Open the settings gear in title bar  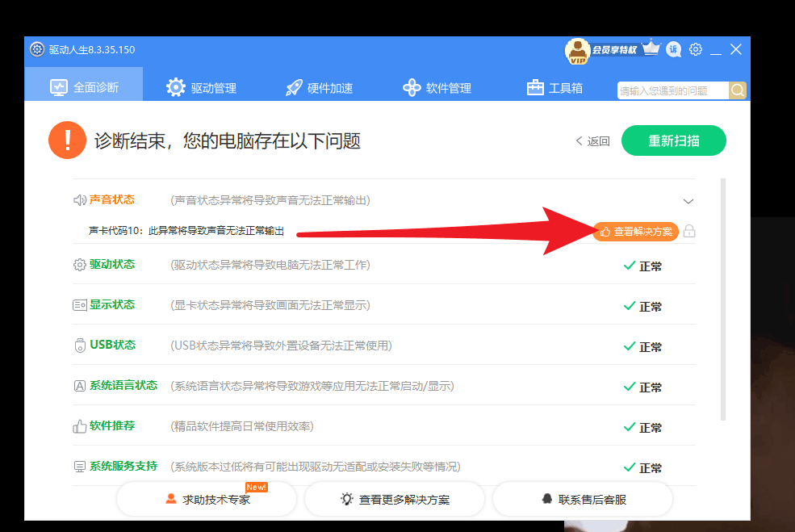pos(696,49)
